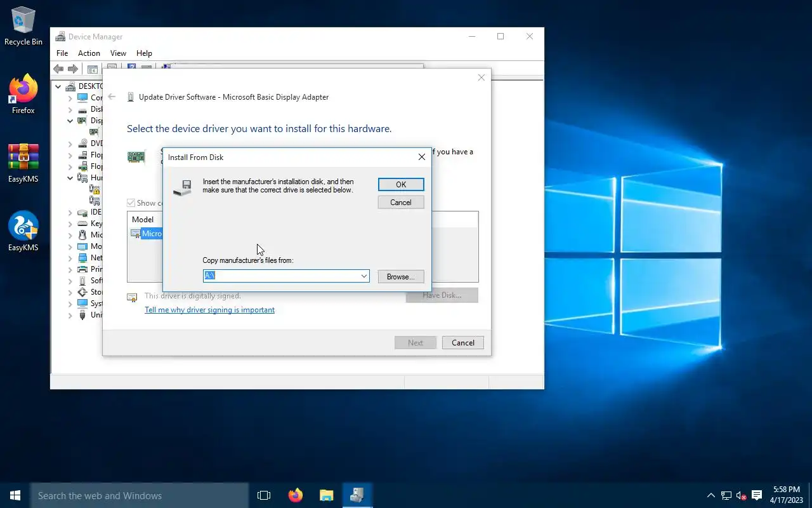Viewport: 812px width, 508px height.
Task: Collapse the DESKTOP root node
Action: (58, 86)
